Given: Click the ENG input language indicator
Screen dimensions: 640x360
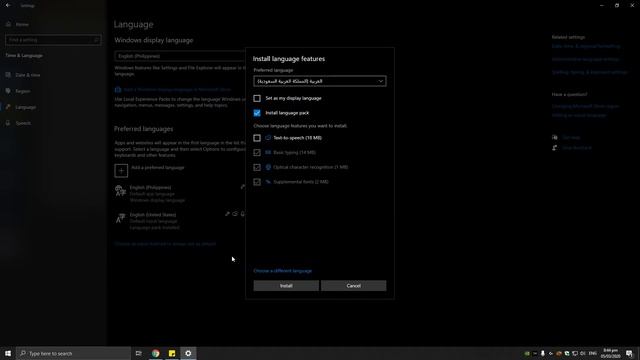Looking at the screenshot, I should [593, 353].
